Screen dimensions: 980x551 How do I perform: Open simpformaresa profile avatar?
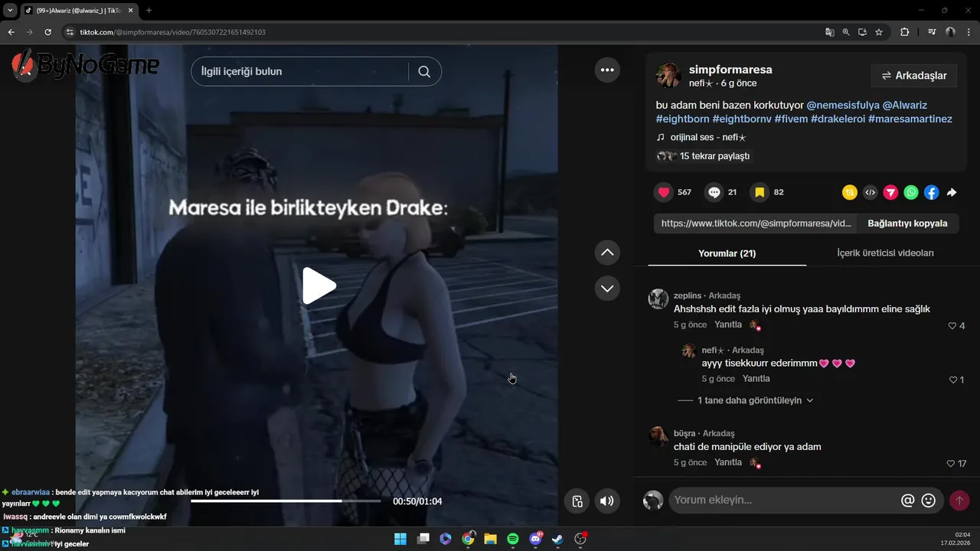[668, 76]
